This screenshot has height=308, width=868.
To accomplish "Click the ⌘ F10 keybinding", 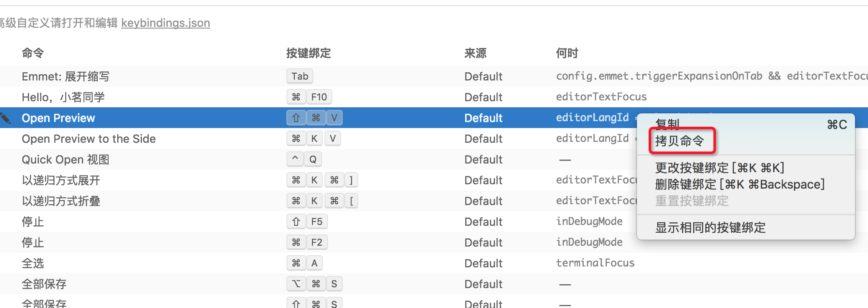I will point(309,97).
